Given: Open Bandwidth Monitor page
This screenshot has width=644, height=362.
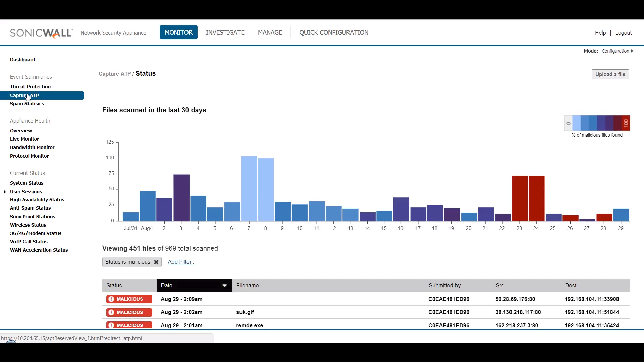Looking at the screenshot, I should point(32,147).
